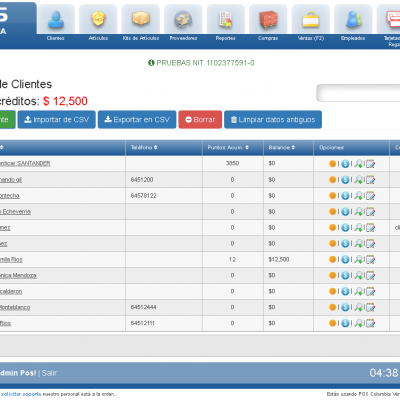The image size is (400, 400).
Task: Click the red $ 12,500 credits total
Action: tap(65, 101)
